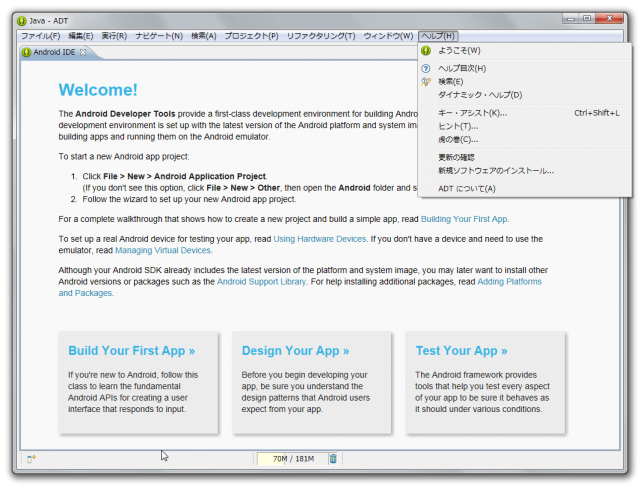Screen dimensions: 640x486
Task: Open the Building Your First App link
Action: pos(464,219)
